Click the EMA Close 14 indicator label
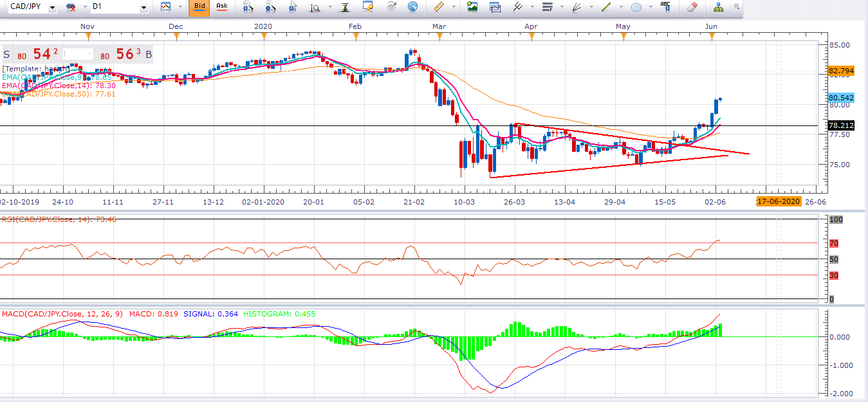The width and height of the screenshot is (868, 402). click(59, 86)
